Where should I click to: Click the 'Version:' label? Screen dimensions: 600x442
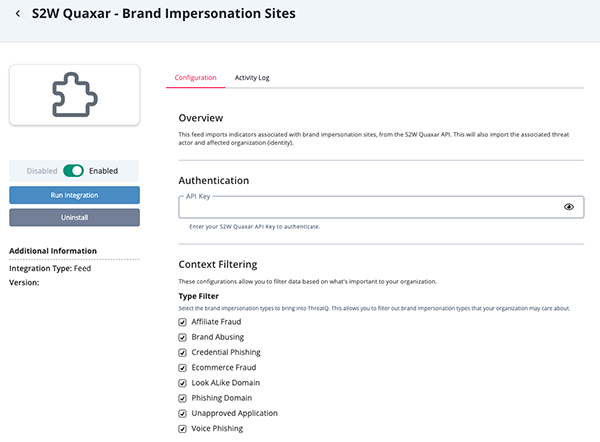[x=24, y=282]
